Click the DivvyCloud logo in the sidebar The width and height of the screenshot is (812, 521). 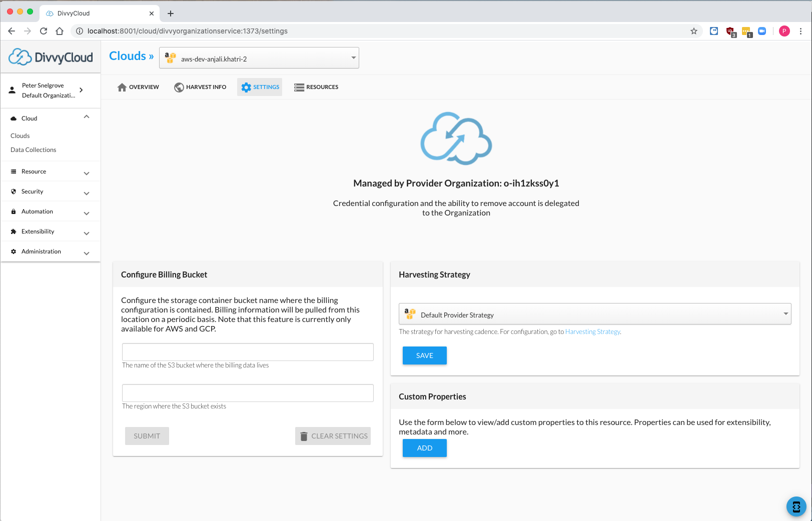point(51,57)
